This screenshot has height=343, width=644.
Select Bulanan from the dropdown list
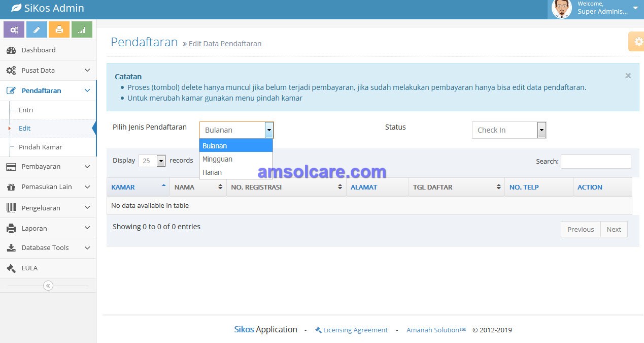pyautogui.click(x=236, y=146)
